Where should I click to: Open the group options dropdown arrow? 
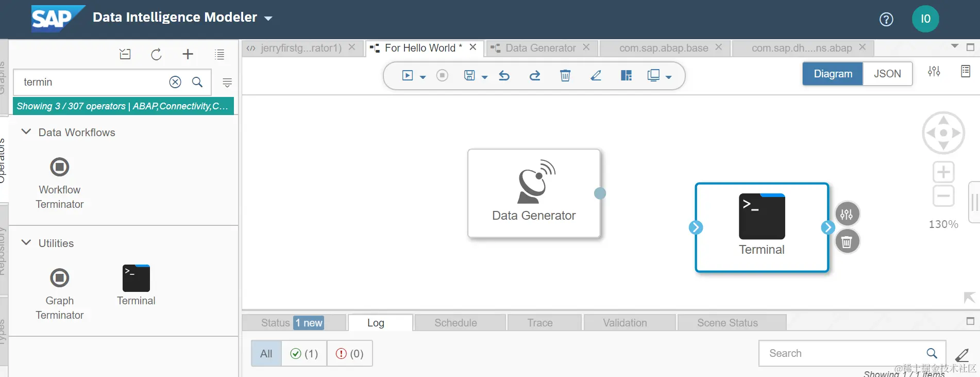[x=669, y=77]
